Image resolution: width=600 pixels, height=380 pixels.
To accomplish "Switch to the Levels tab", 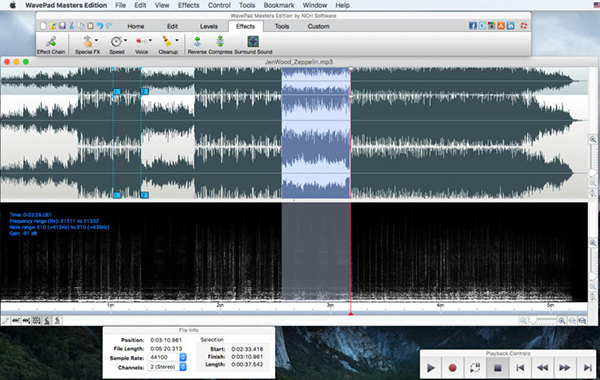I will (x=209, y=26).
